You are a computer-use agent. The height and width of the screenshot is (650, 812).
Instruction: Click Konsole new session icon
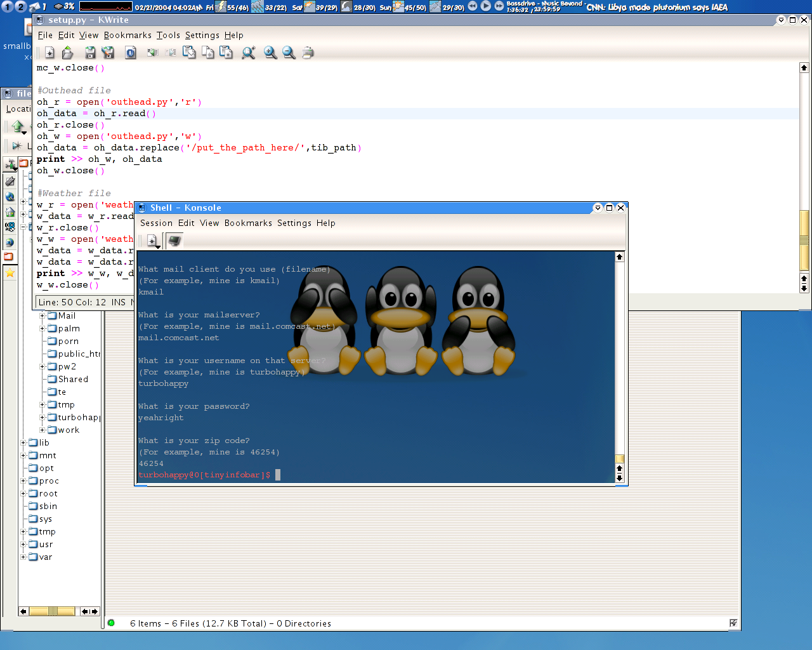(x=152, y=241)
